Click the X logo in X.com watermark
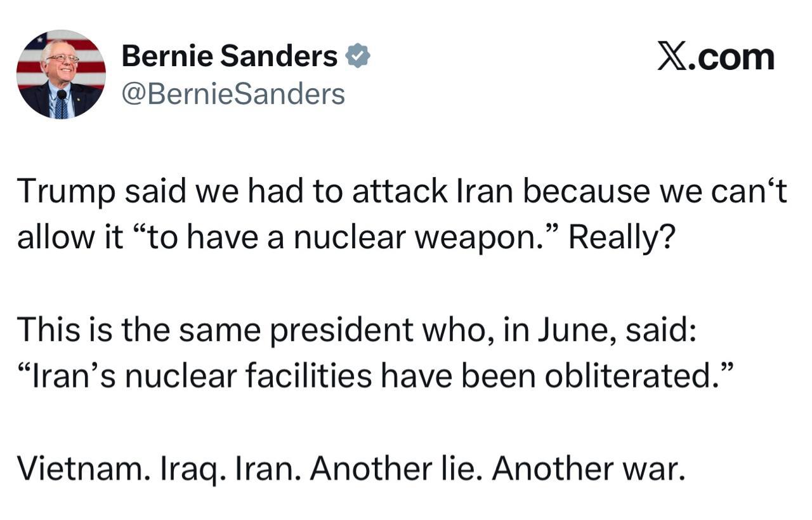The image size is (812, 520). [672, 58]
